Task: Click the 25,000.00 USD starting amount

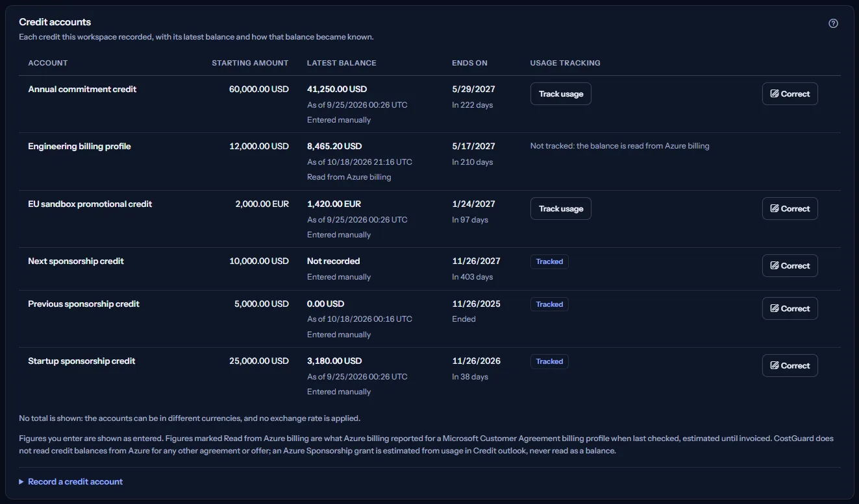Action: click(259, 361)
